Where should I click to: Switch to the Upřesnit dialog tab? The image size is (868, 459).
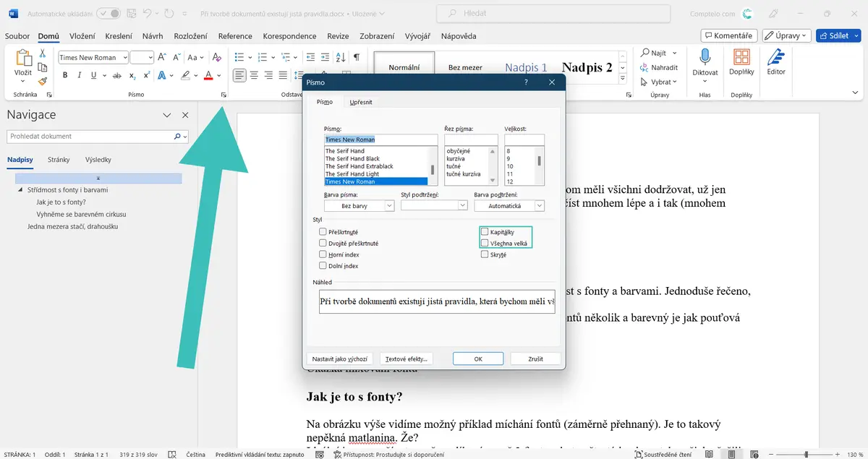click(x=361, y=103)
